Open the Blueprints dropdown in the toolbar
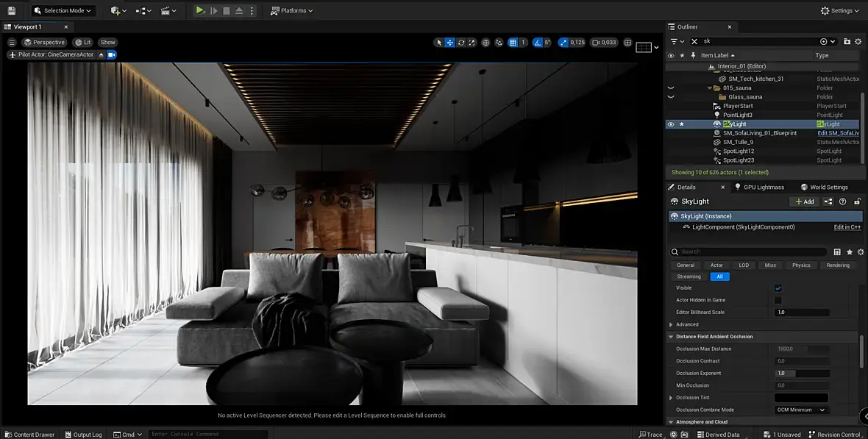This screenshot has height=439, width=868. (x=143, y=10)
